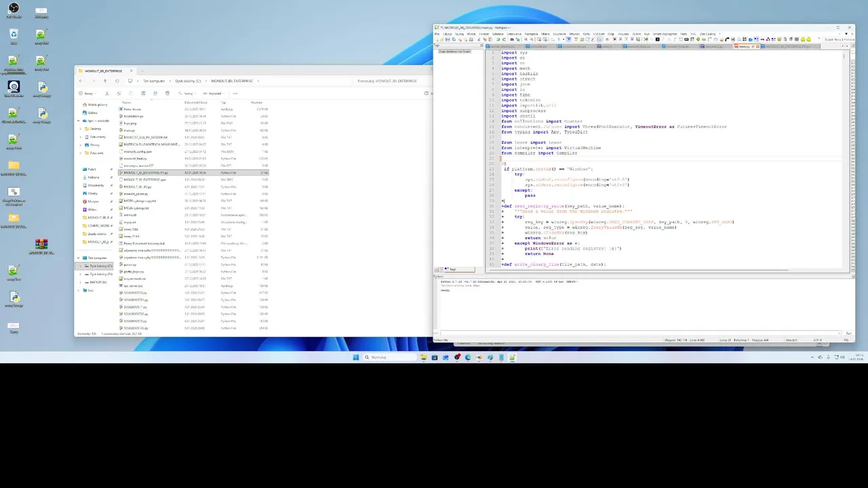Open the Wtyczki menu in Notepad++
The height and width of the screenshot is (488, 868).
tap(574, 34)
